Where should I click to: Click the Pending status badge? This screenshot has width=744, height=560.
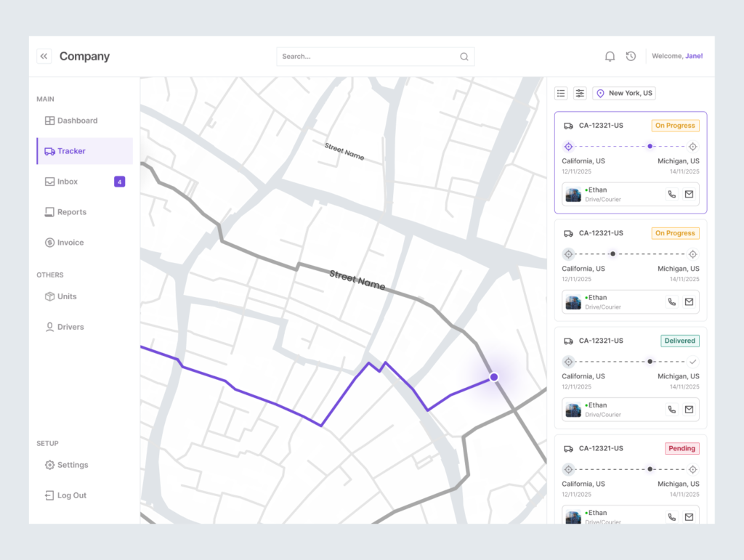click(682, 448)
